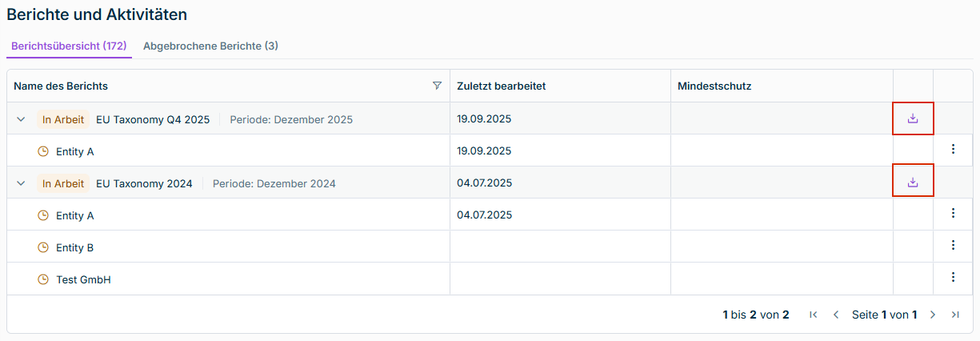
Task: Go to the previous page arrow
Action: [x=836, y=315]
